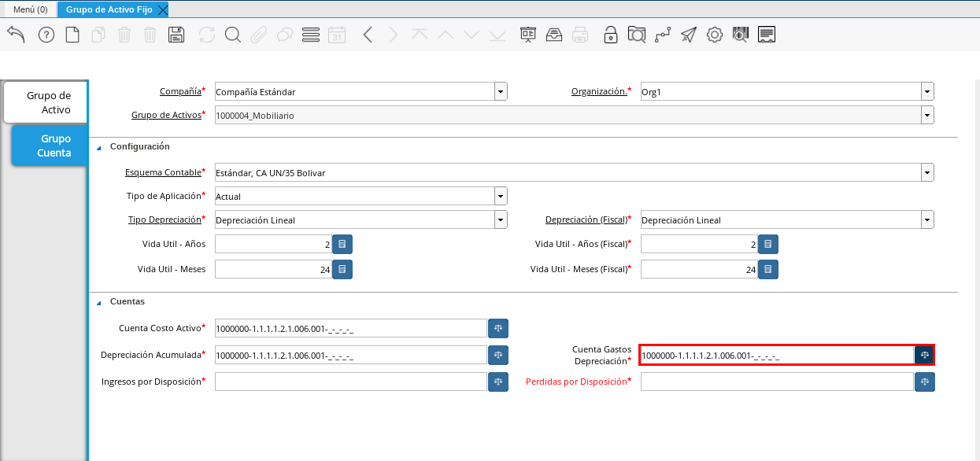Viewport: 980px width, 461px height.
Task: Open the find record magnifier icon
Action: click(x=232, y=35)
